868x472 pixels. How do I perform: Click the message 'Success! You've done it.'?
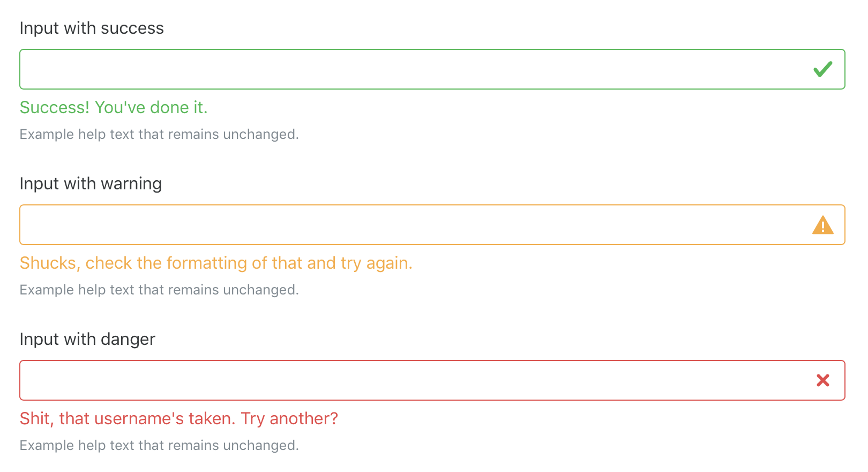point(114,107)
